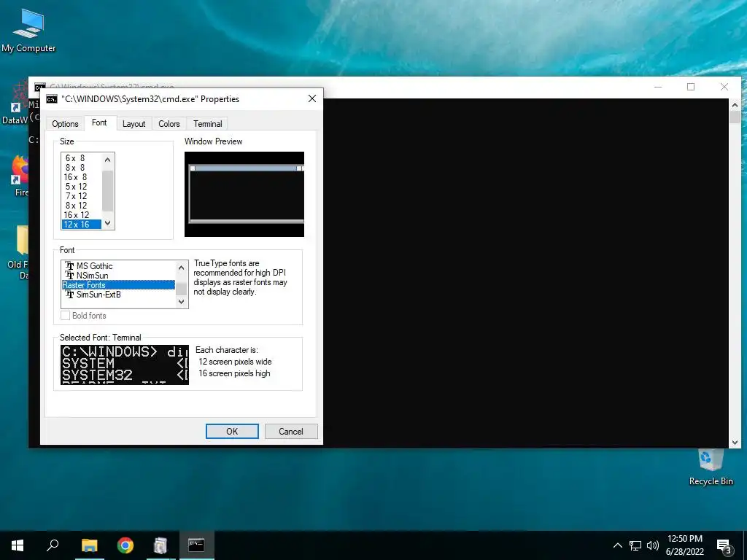Maximize the Command Prompt window
The height and width of the screenshot is (560, 747).
691,87
